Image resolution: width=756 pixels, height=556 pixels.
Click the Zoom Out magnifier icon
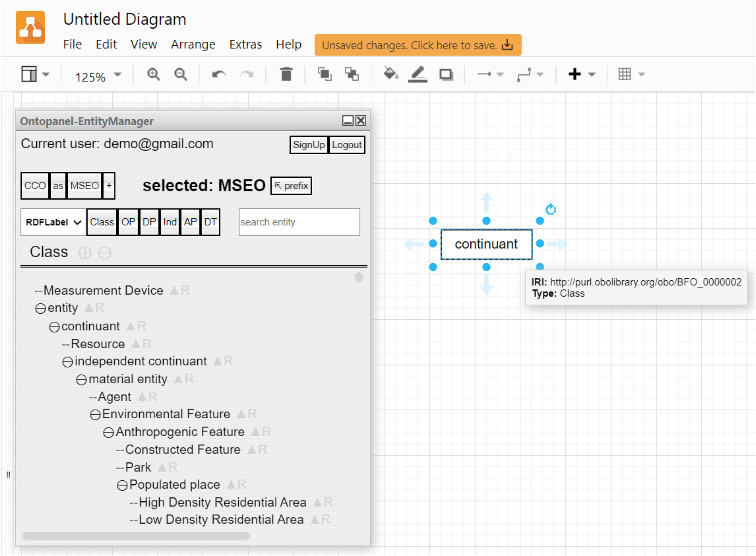pos(181,75)
